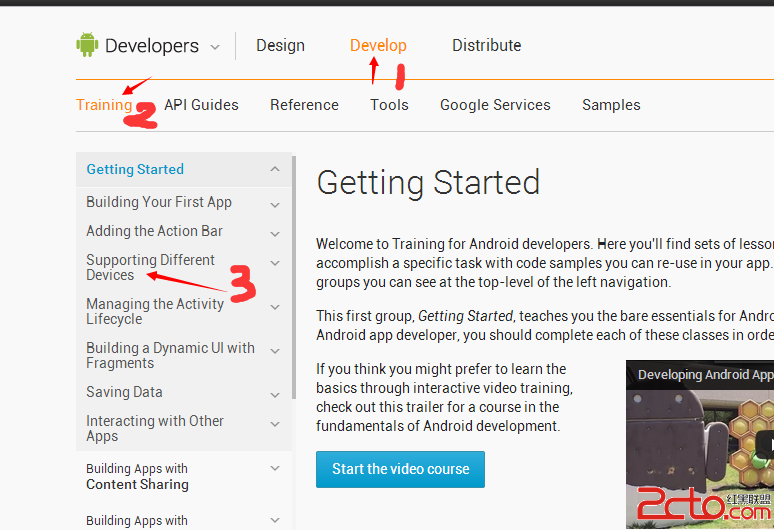Select Getting Started in the sidebar
Viewport: 774px width, 530px height.
tap(135, 169)
